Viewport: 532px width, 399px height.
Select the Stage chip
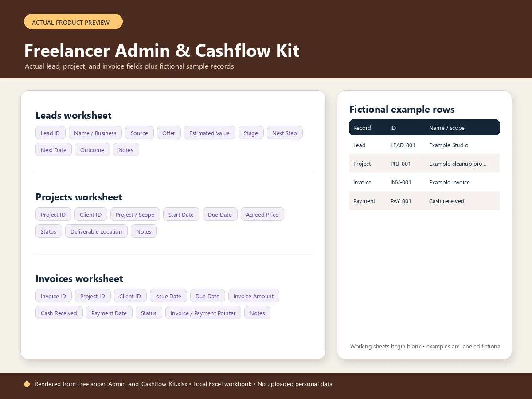coord(251,133)
